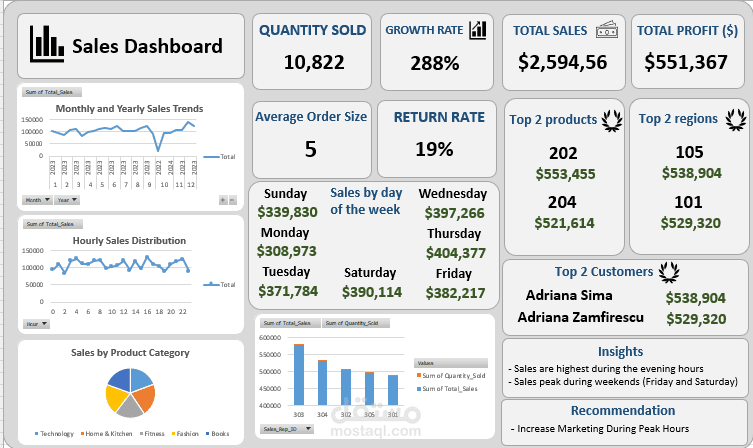753x448 pixels.
Task: Select the bar for sales rep 304
Action: 322,383
